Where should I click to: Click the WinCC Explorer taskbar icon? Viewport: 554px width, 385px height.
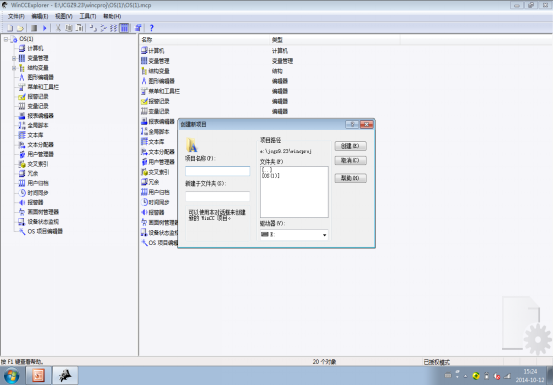(x=65, y=375)
